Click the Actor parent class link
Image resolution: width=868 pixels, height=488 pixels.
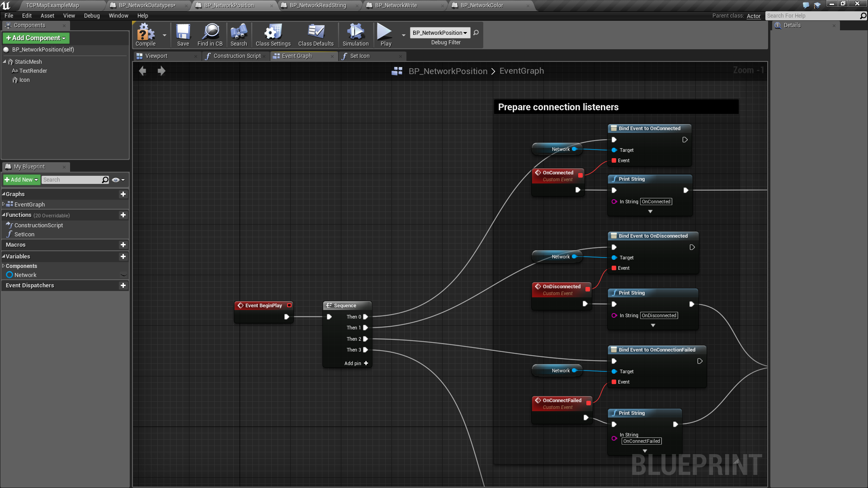[x=753, y=16]
